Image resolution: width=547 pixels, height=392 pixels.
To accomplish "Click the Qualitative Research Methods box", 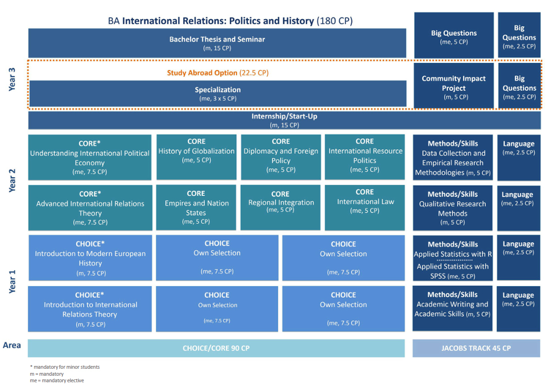I will [x=453, y=208].
